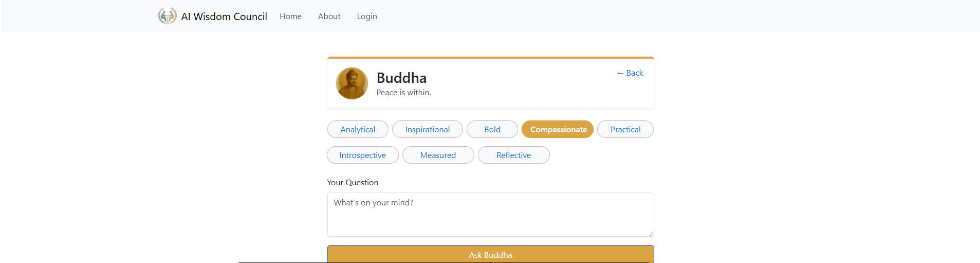Click the AI Wisdom Council logo icon
The height and width of the screenshot is (263, 980).
point(167,16)
